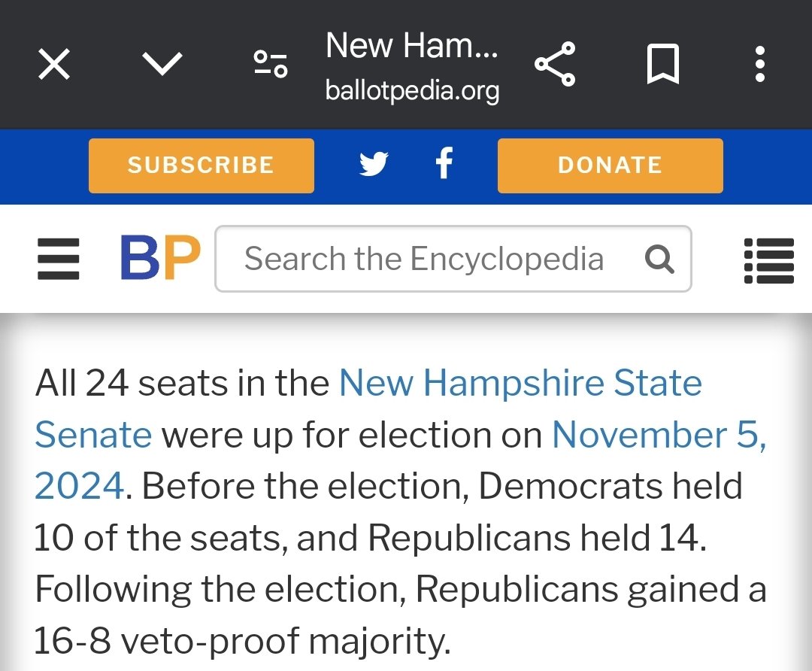Open Ballotpedia's Twitter page via the bird icon
The height and width of the screenshot is (671, 812).
[374, 164]
